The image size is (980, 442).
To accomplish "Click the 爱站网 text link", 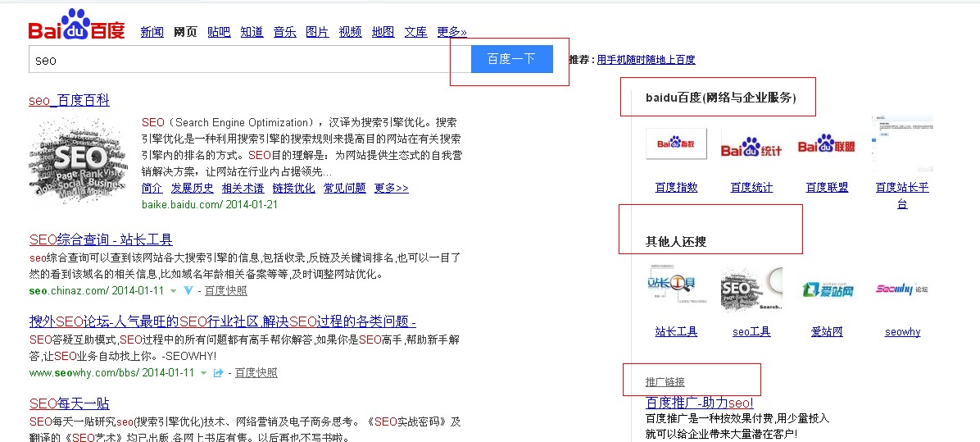I will tap(827, 332).
